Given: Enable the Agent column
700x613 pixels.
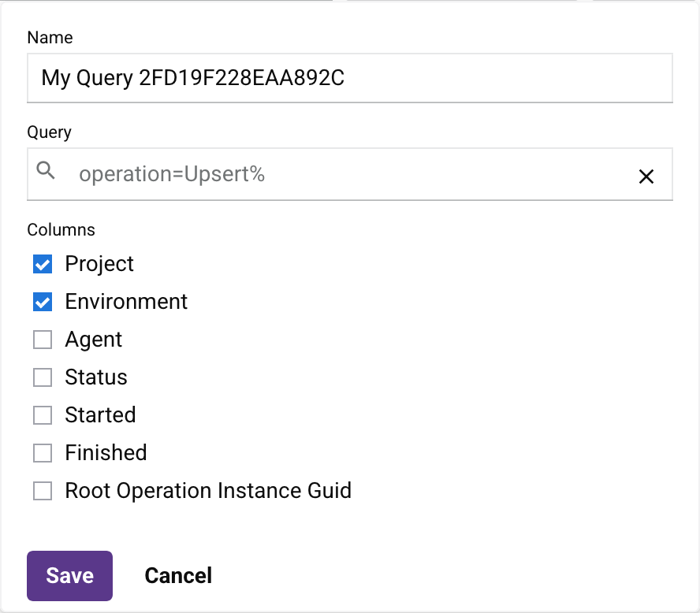Looking at the screenshot, I should pos(42,340).
